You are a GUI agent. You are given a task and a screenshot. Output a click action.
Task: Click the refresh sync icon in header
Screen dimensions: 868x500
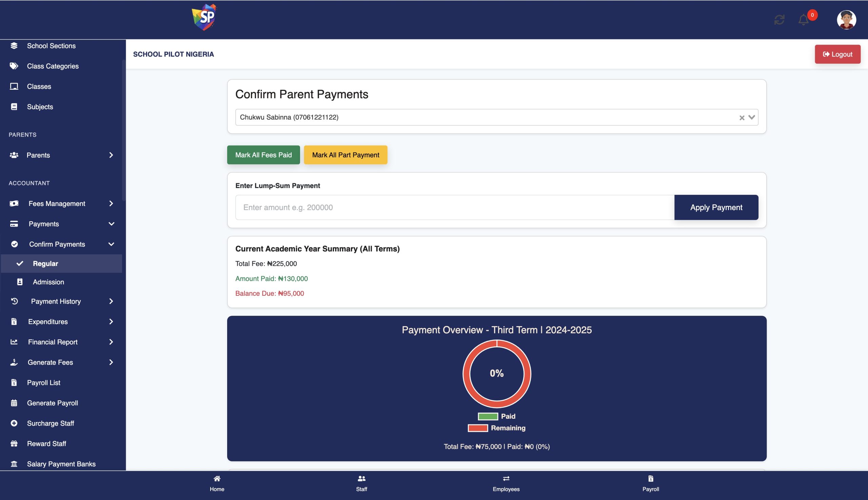(779, 20)
